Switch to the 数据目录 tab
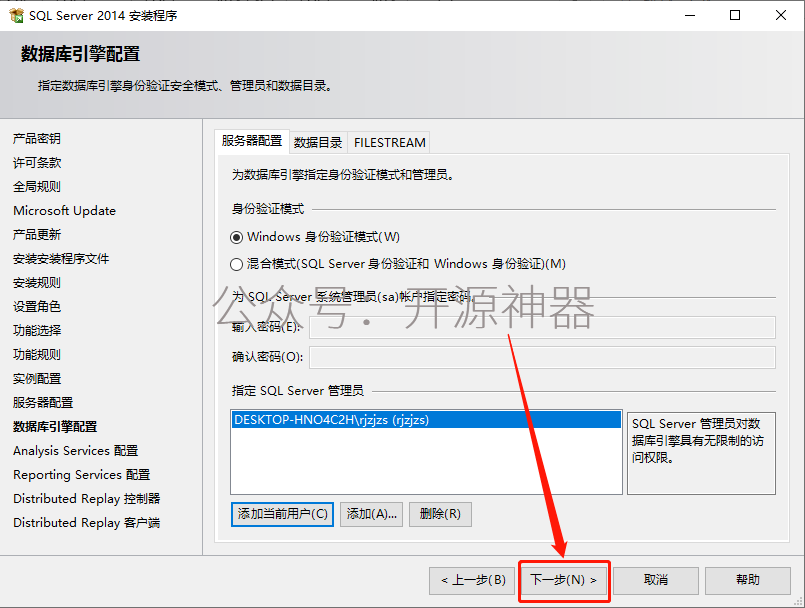This screenshot has height=608, width=805. point(318,143)
